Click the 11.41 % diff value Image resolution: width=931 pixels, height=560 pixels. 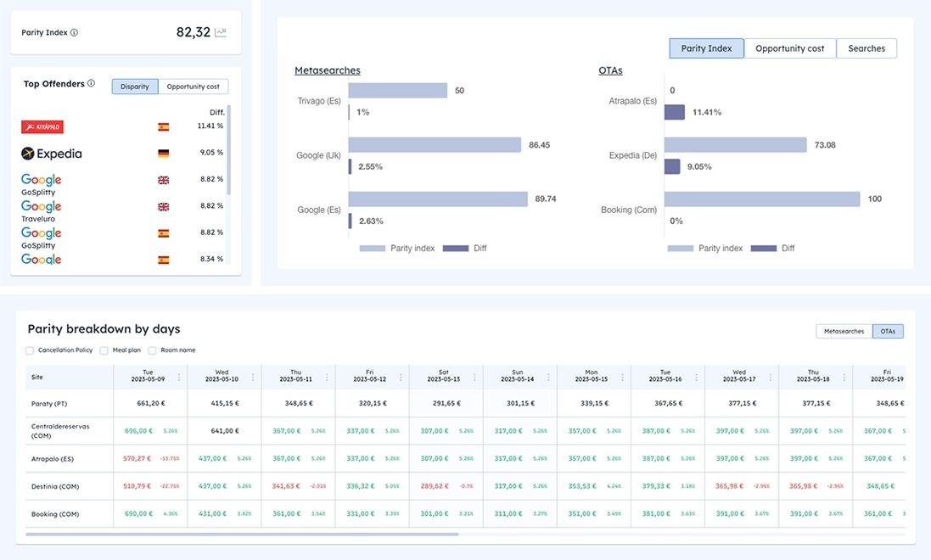[210, 126]
